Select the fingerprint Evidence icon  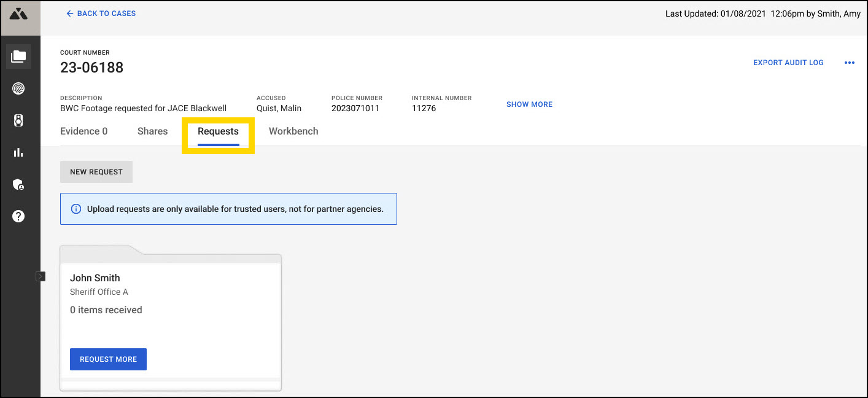(19, 88)
